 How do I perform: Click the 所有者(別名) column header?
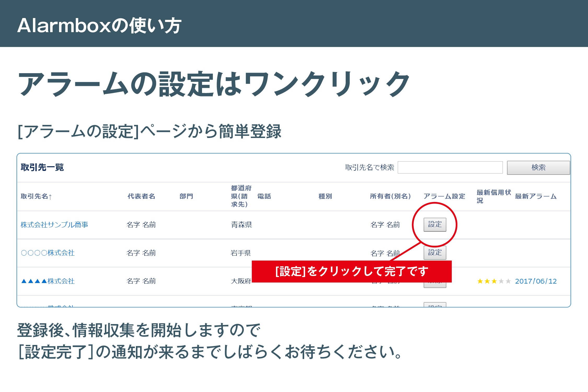pyautogui.click(x=390, y=197)
